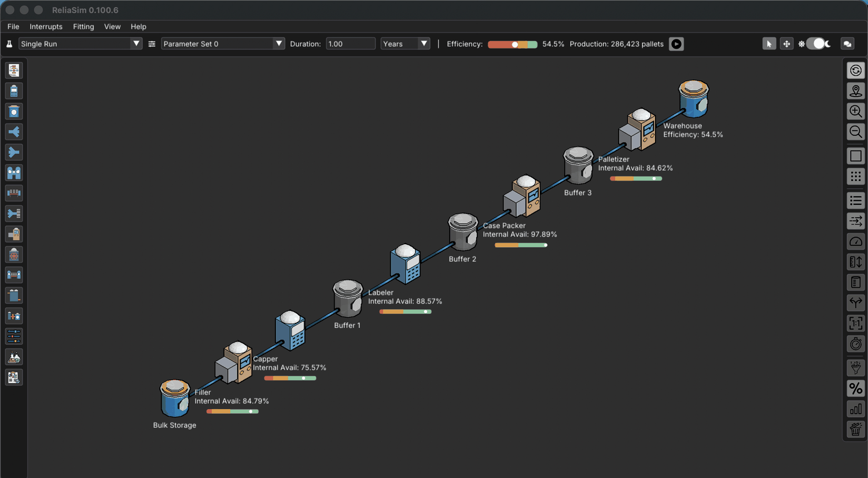Click the map pin locate icon
The width and height of the screenshot is (868, 478).
point(856,91)
